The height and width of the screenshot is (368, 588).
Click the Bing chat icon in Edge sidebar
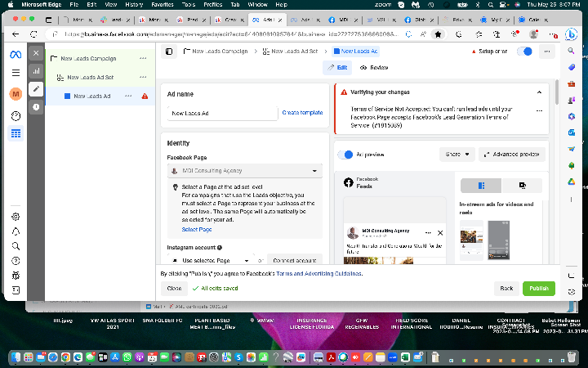pos(571,34)
